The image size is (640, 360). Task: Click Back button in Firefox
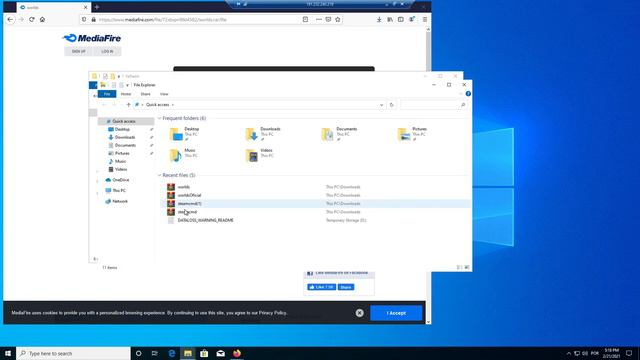10,19
